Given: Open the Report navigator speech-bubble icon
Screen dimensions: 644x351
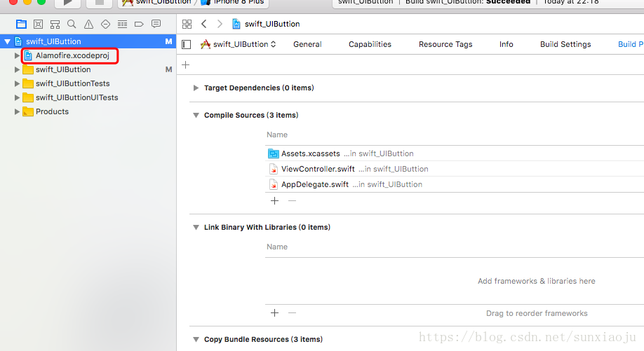Looking at the screenshot, I should pyautogui.click(x=156, y=24).
